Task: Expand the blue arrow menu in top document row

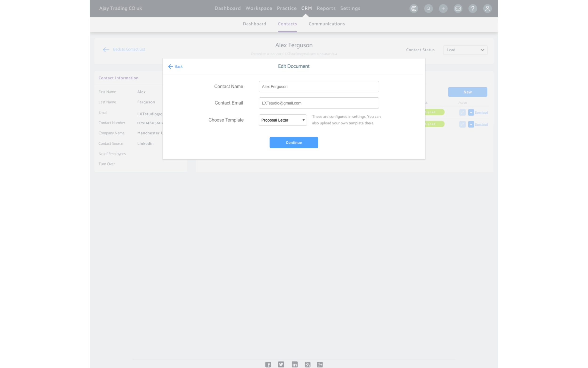Action: (x=471, y=112)
